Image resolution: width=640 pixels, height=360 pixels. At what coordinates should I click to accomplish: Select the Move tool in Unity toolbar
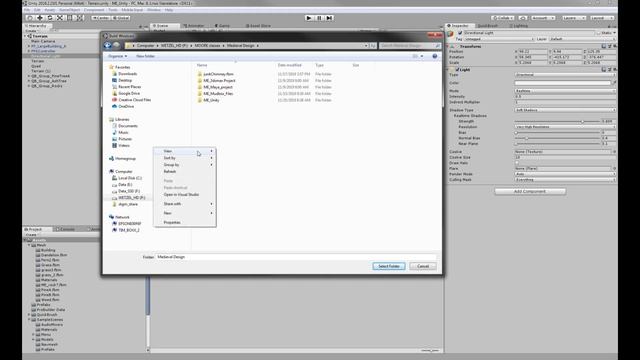coord(40,18)
